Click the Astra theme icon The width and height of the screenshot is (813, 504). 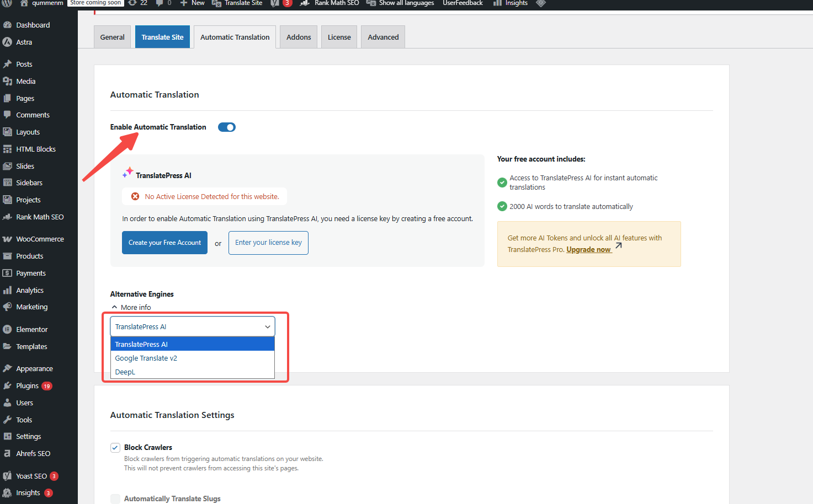click(7, 42)
